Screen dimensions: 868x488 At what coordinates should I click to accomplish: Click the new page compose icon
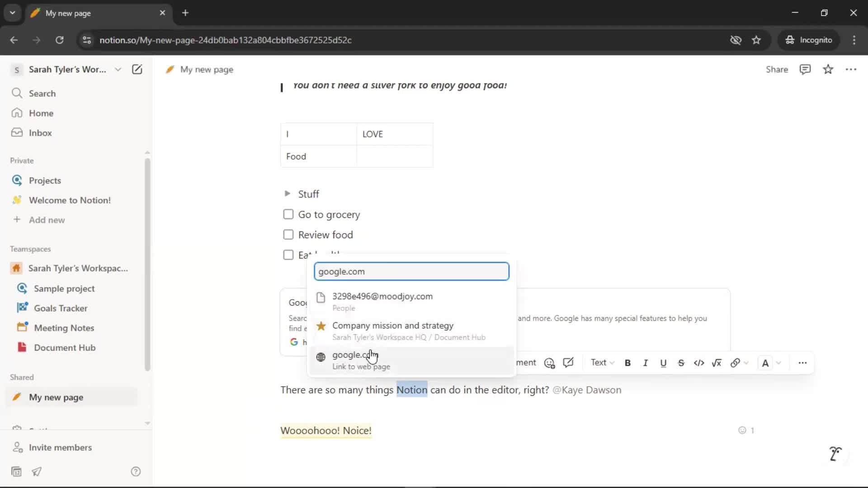point(137,69)
